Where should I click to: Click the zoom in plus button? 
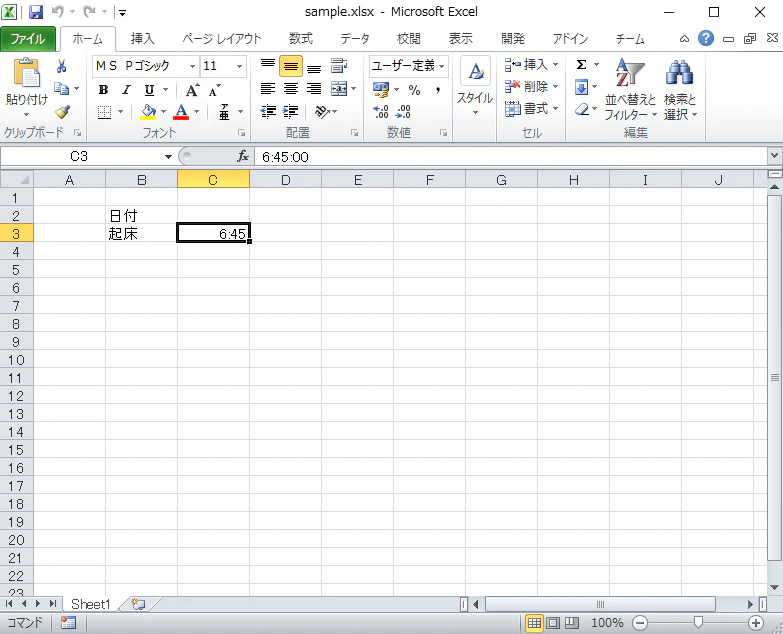[756, 623]
